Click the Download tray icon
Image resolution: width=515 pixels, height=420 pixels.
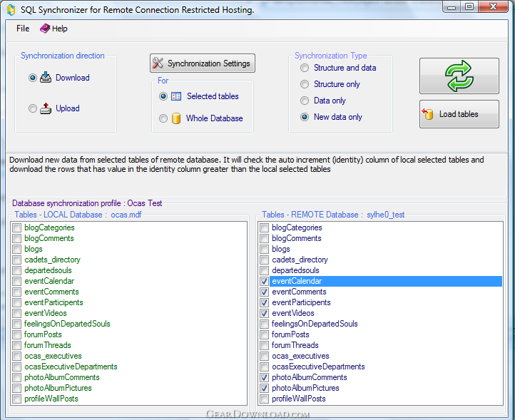[x=46, y=78]
